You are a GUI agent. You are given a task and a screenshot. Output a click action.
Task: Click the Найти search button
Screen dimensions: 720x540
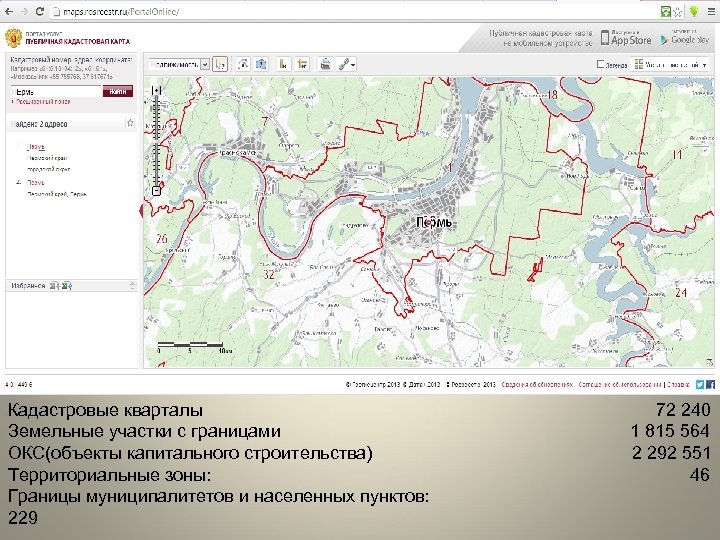(x=118, y=91)
